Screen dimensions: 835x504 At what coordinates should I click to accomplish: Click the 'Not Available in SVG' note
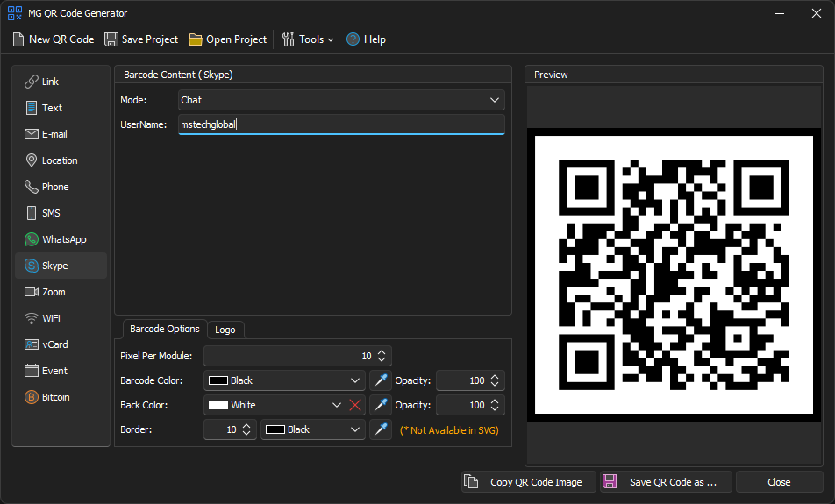tap(449, 430)
